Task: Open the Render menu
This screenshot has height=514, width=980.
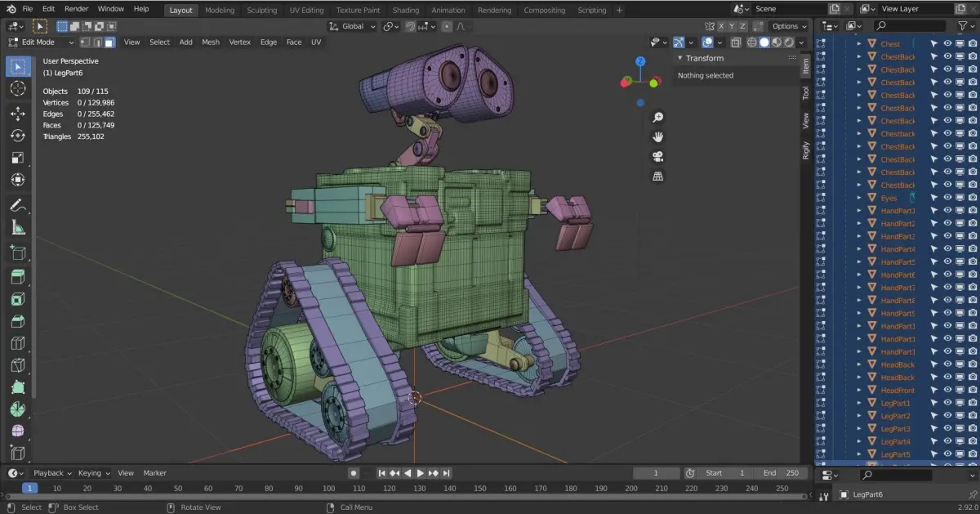Action: click(x=76, y=9)
